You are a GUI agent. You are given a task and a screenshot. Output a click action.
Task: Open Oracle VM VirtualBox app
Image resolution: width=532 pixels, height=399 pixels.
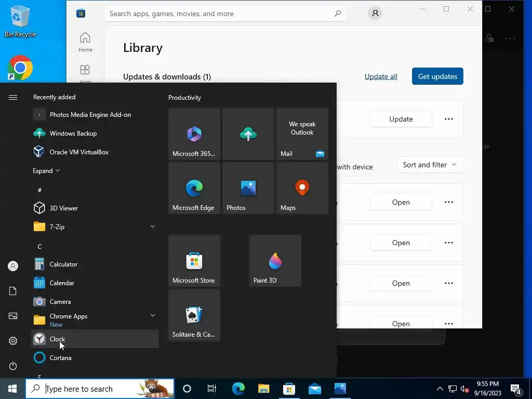point(95,152)
